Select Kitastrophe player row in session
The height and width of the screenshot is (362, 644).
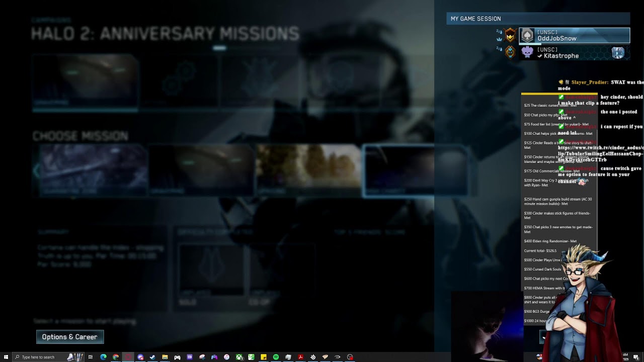pyautogui.click(x=574, y=53)
